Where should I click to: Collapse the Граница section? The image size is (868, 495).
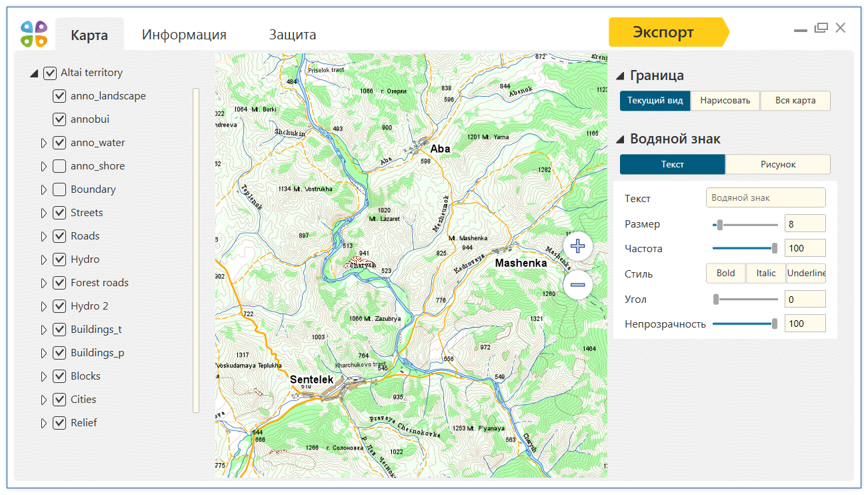620,76
